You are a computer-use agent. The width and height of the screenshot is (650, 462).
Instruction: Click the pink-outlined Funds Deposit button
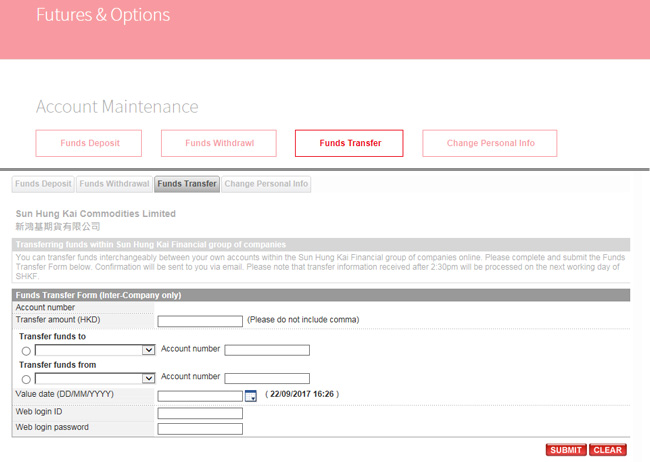89,143
